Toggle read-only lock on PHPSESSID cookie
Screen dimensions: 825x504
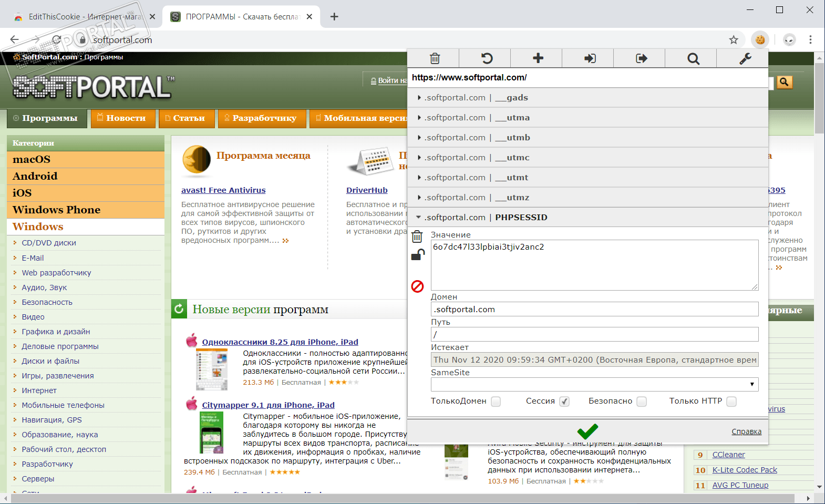coord(417,255)
